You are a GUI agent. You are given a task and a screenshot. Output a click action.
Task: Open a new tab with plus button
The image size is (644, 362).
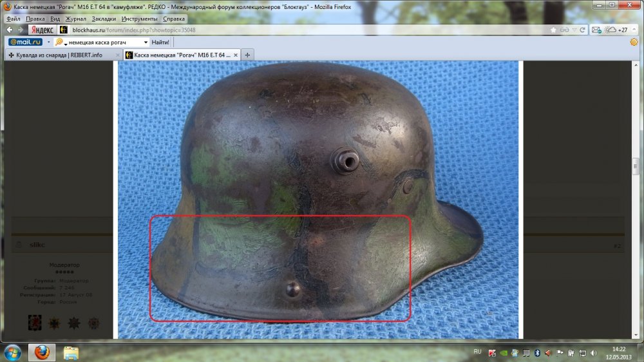247,55
